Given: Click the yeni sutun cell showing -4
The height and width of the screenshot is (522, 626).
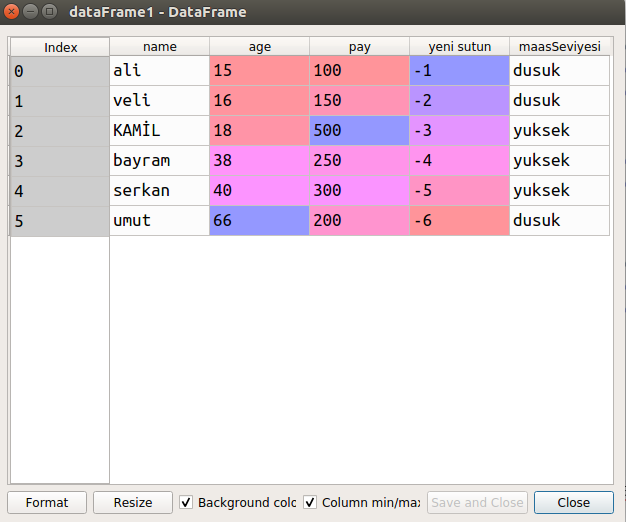Looking at the screenshot, I should click(x=460, y=160).
